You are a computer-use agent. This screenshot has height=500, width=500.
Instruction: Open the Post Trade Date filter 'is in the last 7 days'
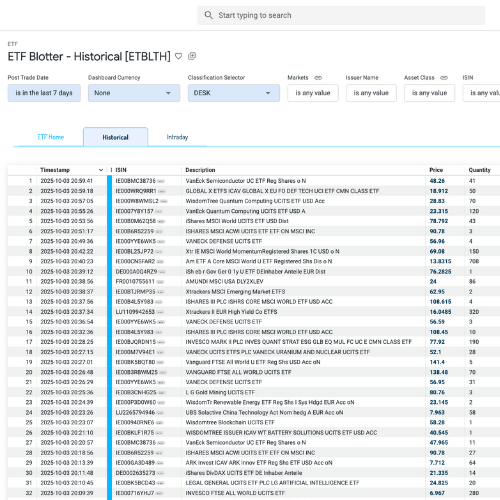tap(44, 93)
